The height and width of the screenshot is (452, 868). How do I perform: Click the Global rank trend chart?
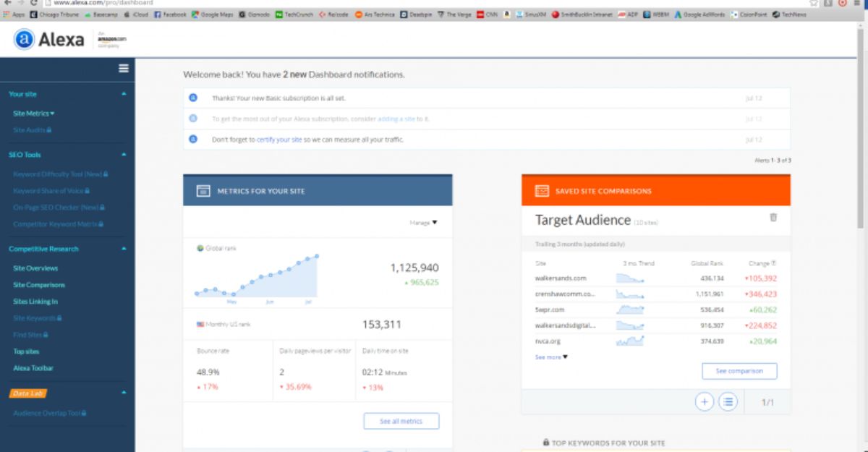pyautogui.click(x=257, y=276)
